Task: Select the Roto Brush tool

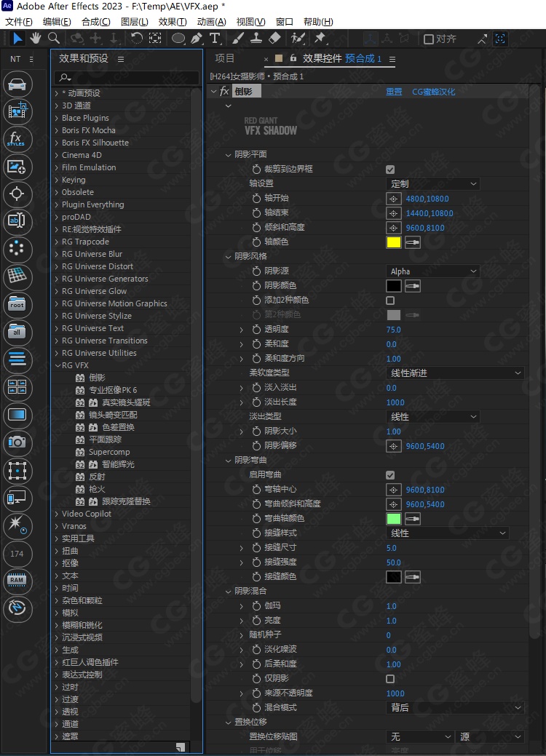Action: (298, 38)
